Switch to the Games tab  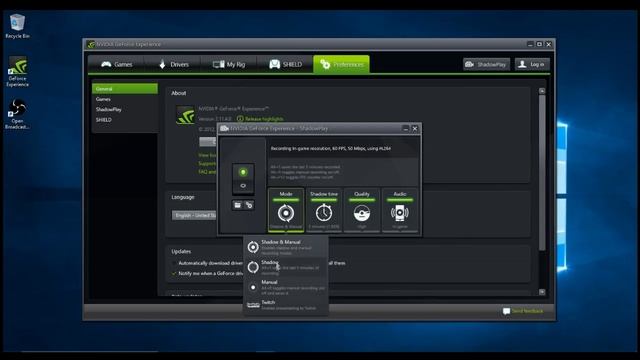116,64
